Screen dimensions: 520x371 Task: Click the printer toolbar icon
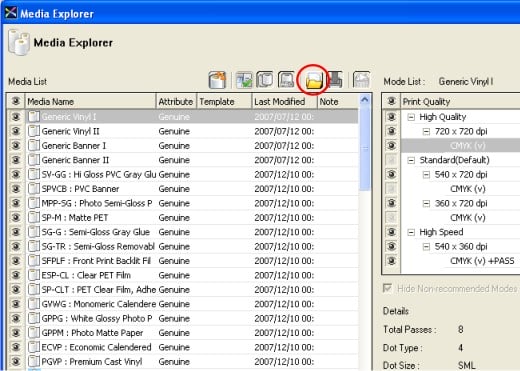(335, 80)
